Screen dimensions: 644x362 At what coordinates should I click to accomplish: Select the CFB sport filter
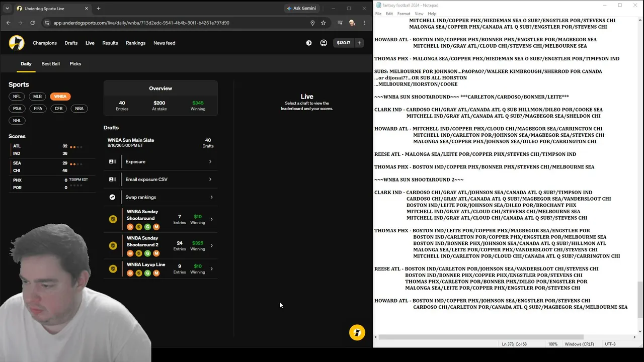point(59,109)
